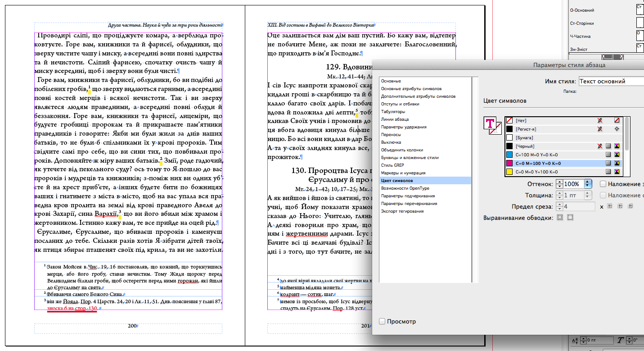The height and width of the screenshot is (351, 644).
Task: Open the Возможности OpenType category
Action: click(x=425, y=188)
